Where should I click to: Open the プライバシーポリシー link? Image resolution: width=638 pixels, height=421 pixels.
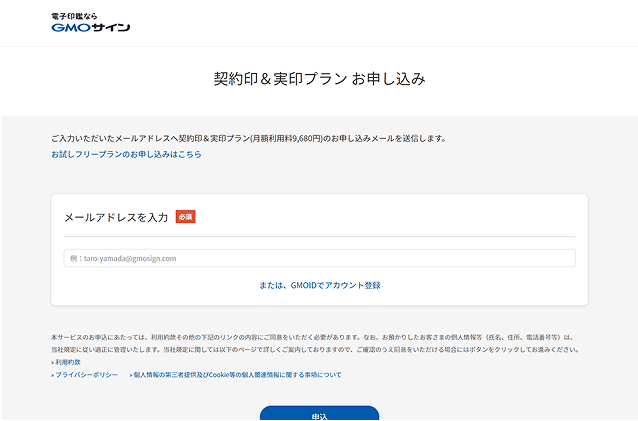click(x=85, y=375)
